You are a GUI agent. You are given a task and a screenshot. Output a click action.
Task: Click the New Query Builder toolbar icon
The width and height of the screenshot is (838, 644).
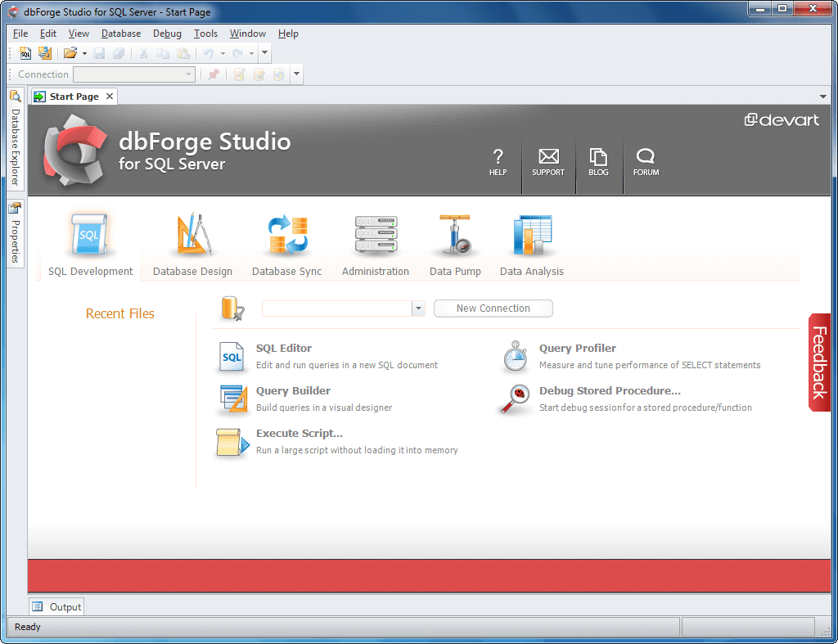[x=45, y=53]
